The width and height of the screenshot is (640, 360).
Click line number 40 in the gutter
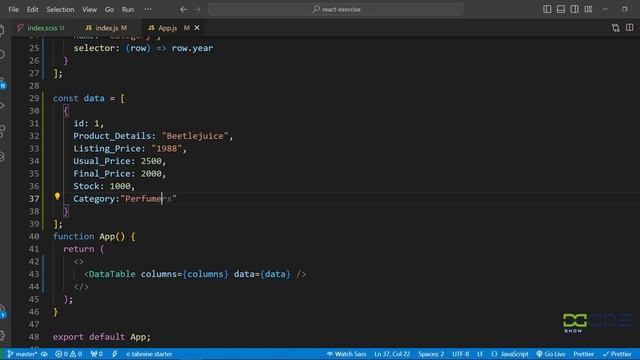point(34,236)
